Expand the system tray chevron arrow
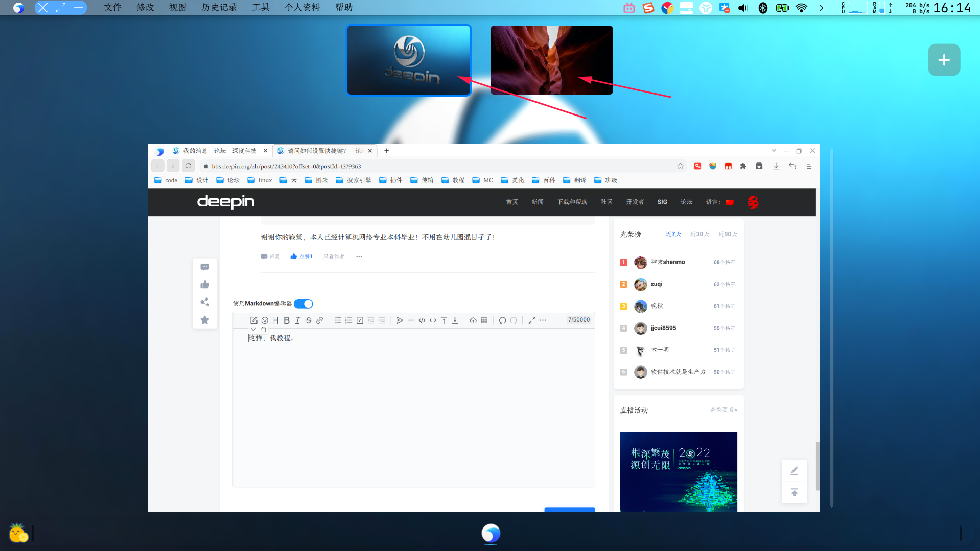Image resolution: width=980 pixels, height=551 pixels. click(x=821, y=8)
